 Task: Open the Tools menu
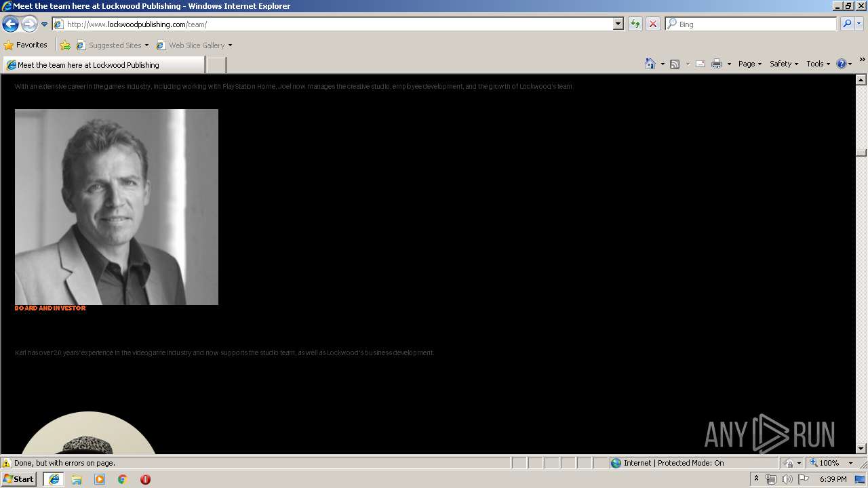pyautogui.click(x=818, y=64)
